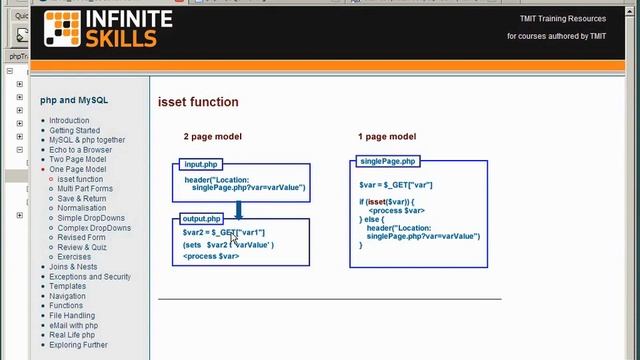Open the Joins & Nests link
Viewport: 640px width, 360px height.
(73, 267)
